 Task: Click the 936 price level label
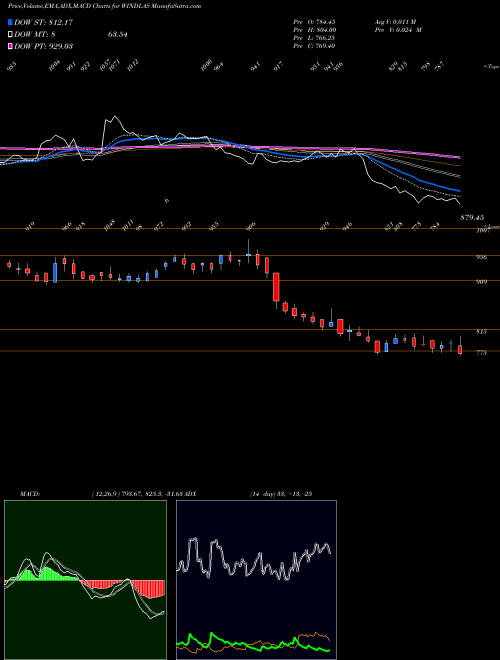(x=482, y=257)
